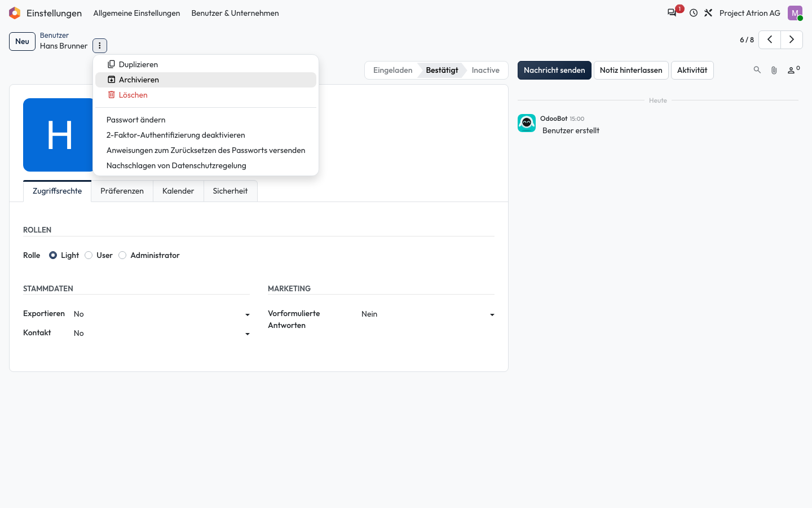Viewport: 812px width, 508px height.
Task: Select Passwort ändern menu entry
Action: tap(206, 120)
